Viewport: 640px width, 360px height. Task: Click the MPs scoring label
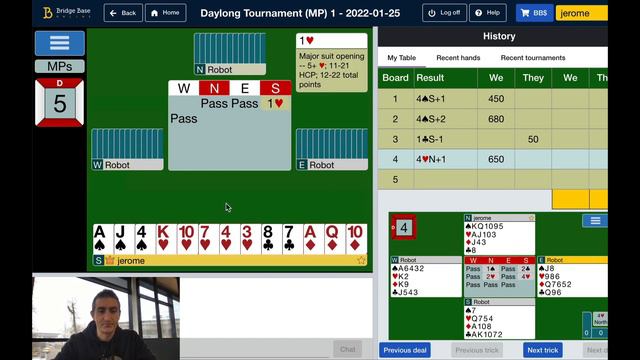60,66
